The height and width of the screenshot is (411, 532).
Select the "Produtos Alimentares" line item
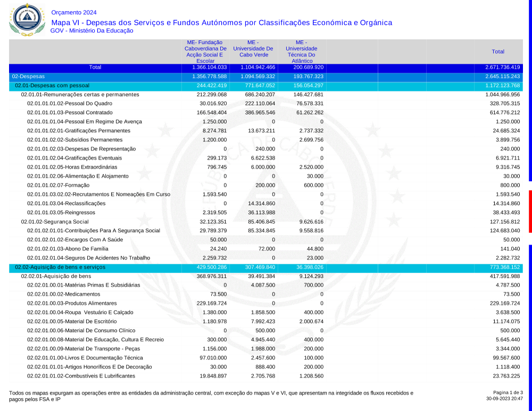point(72,303)
